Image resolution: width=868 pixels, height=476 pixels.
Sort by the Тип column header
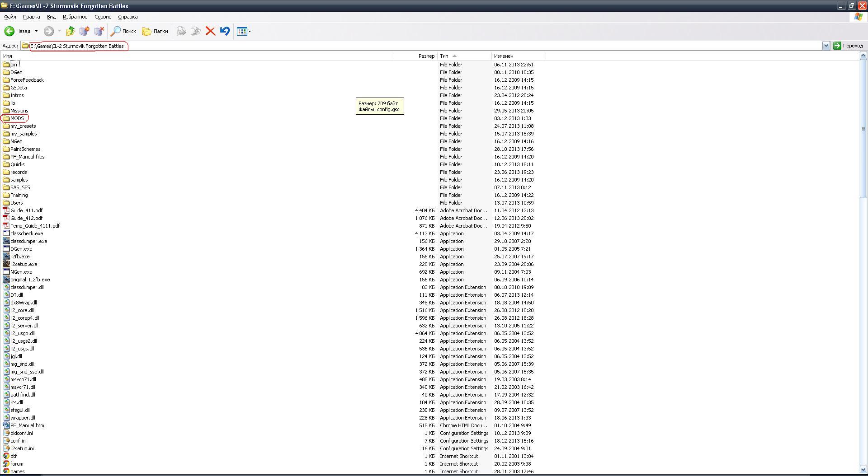pyautogui.click(x=464, y=56)
